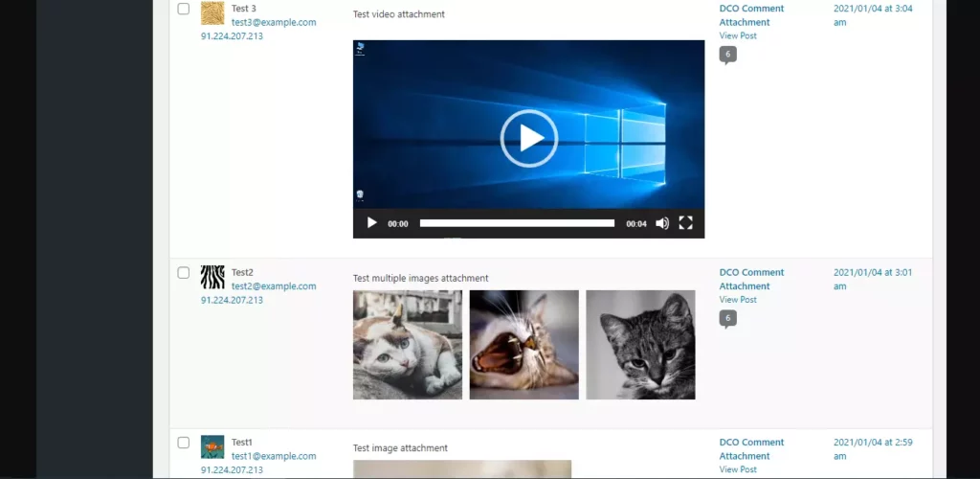The width and height of the screenshot is (980, 479).
Task: Enter fullscreen mode for the video
Action: (x=685, y=223)
